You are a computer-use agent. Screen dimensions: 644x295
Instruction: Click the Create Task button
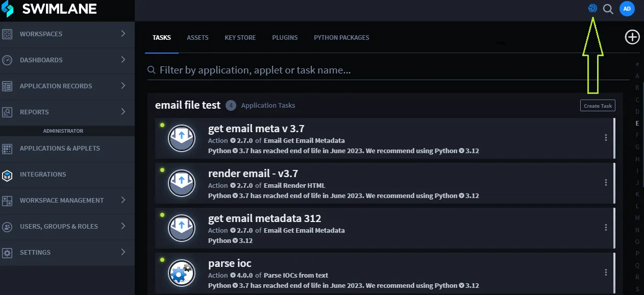[x=598, y=106]
